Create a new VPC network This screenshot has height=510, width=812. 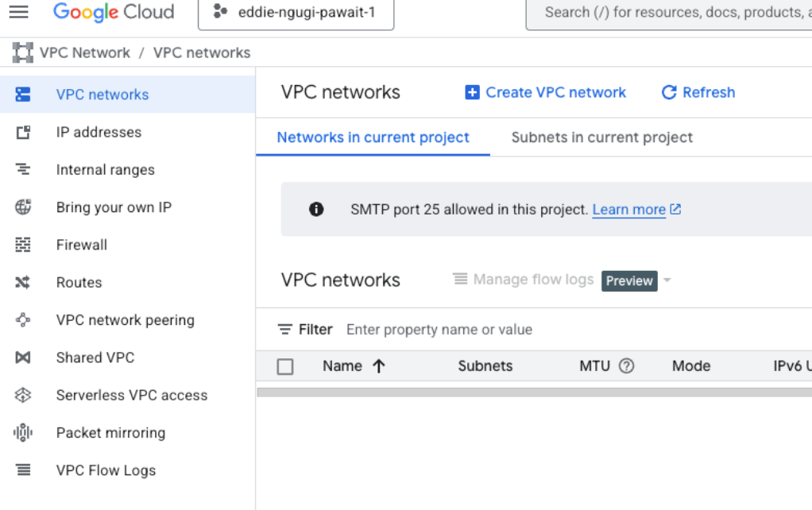coord(545,92)
